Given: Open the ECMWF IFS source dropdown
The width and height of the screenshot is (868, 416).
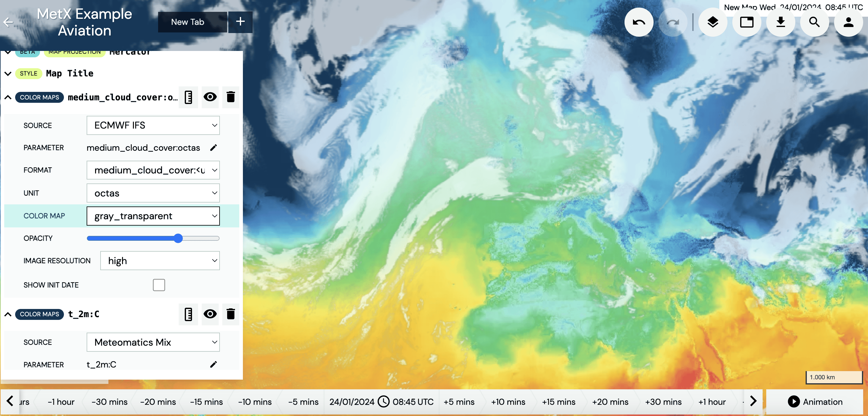Looking at the screenshot, I should 153,125.
